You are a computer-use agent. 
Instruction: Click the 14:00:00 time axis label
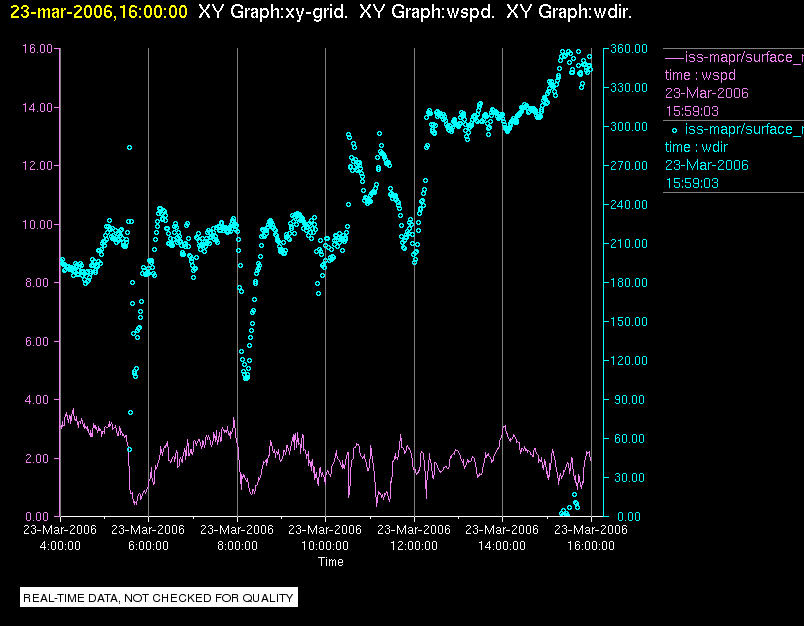(x=502, y=546)
